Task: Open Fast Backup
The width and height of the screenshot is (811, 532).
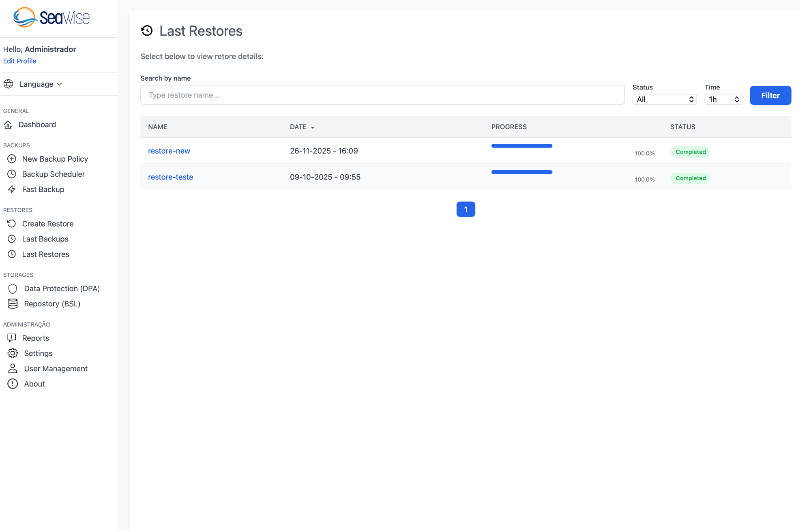Action: (x=43, y=189)
